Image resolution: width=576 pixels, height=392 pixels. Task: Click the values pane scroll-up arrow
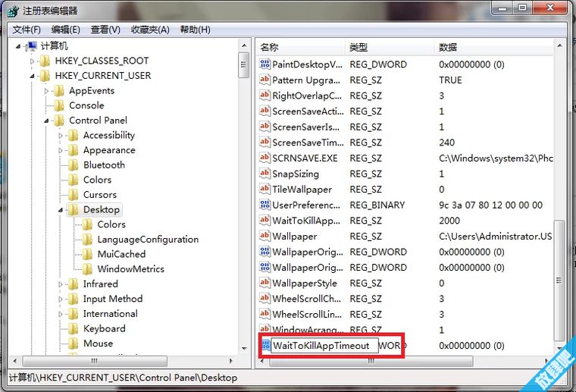pos(559,45)
